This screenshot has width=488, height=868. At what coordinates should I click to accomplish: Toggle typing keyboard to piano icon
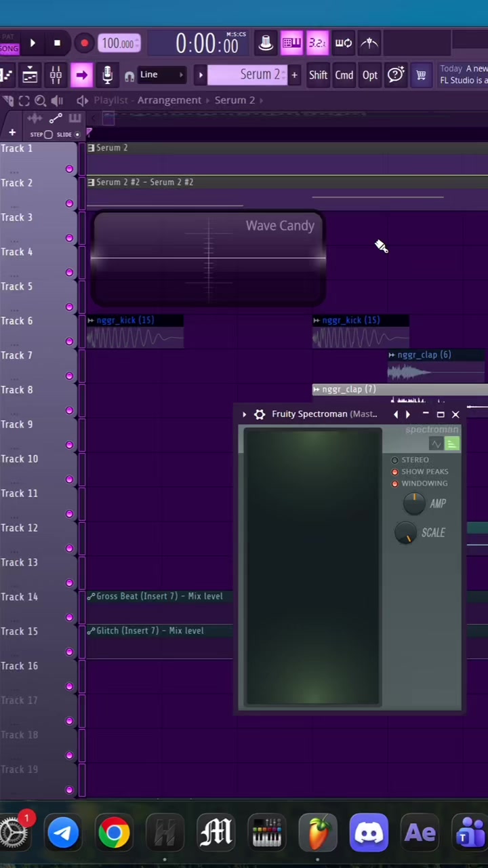291,43
